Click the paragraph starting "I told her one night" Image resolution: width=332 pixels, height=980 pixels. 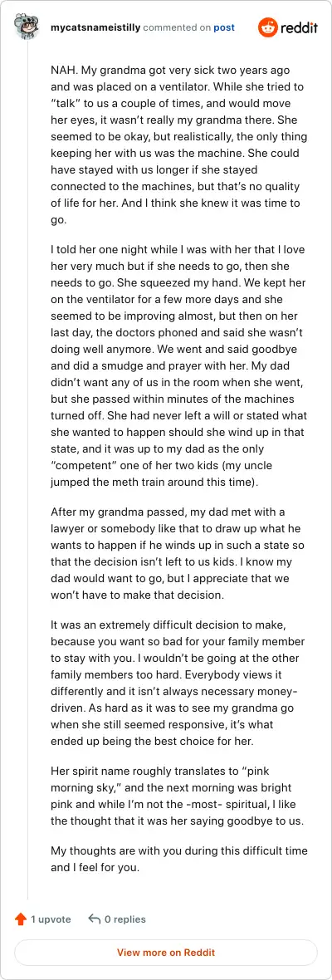(x=178, y=356)
